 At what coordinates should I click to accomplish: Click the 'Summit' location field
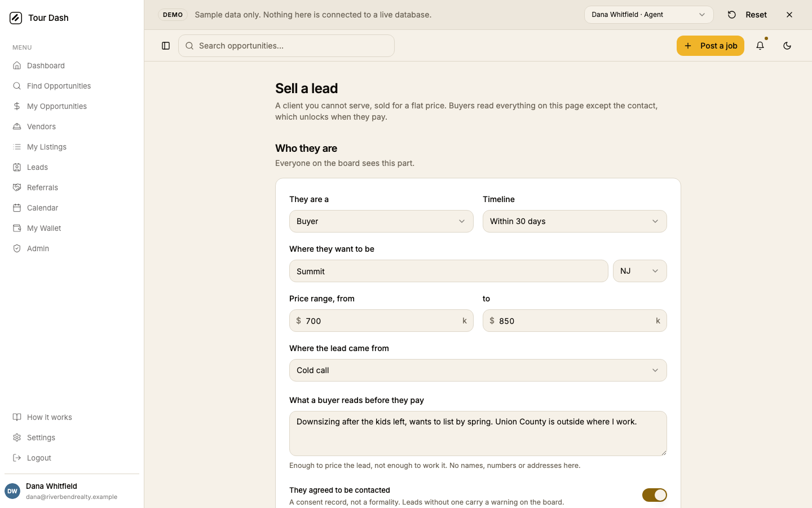pyautogui.click(x=449, y=271)
